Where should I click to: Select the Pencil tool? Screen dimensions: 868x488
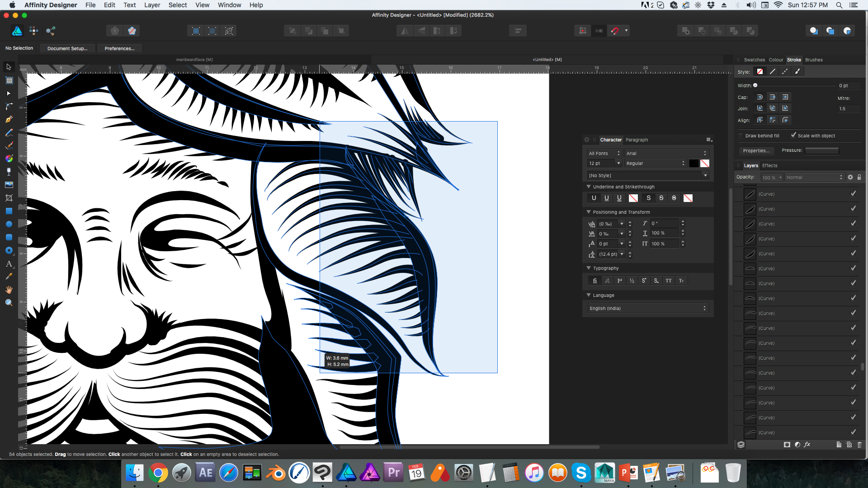(x=9, y=132)
